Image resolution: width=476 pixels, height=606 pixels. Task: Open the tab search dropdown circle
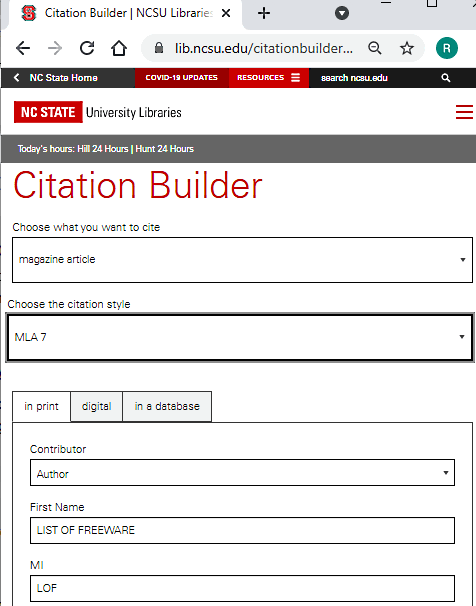coord(342,14)
